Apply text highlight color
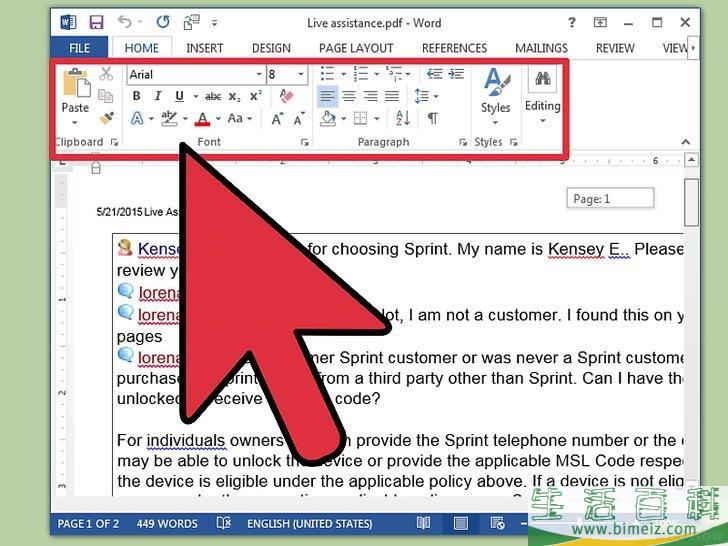 click(x=169, y=119)
